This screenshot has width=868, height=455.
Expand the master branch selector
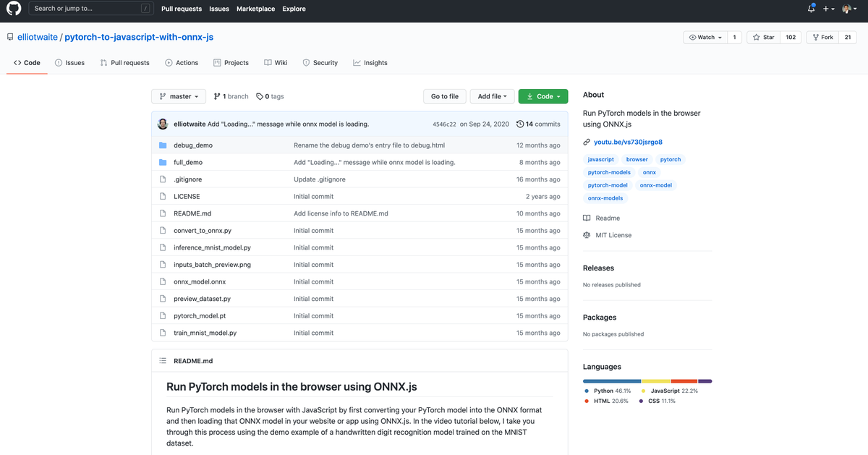click(x=179, y=95)
